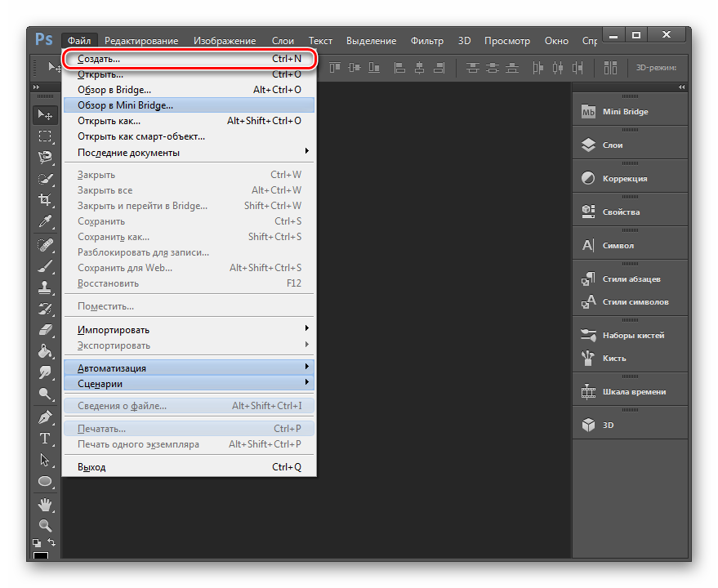
Task: Swap foreground and background colors
Action: pyautogui.click(x=53, y=542)
